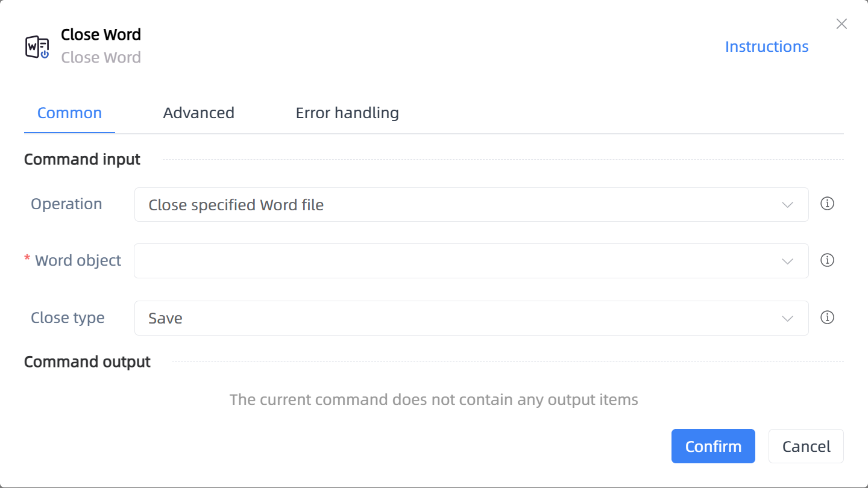
Task: Select the Common tab
Action: pos(69,113)
